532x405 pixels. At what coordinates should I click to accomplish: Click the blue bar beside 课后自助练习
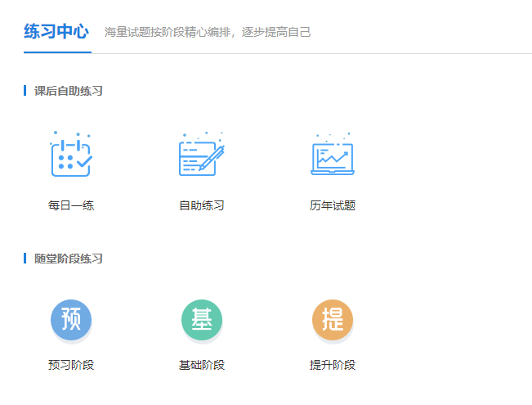[25, 91]
